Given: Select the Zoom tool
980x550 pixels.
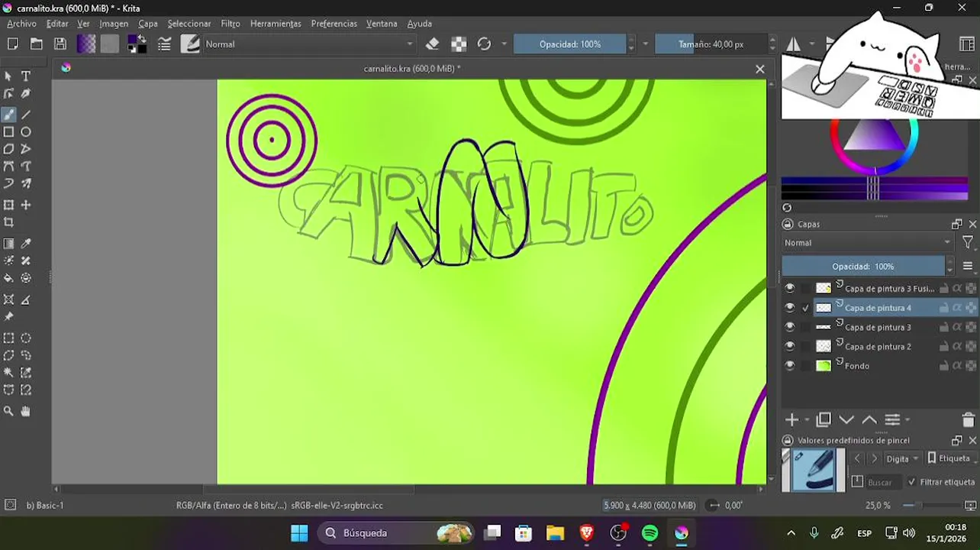Looking at the screenshot, I should (x=8, y=411).
